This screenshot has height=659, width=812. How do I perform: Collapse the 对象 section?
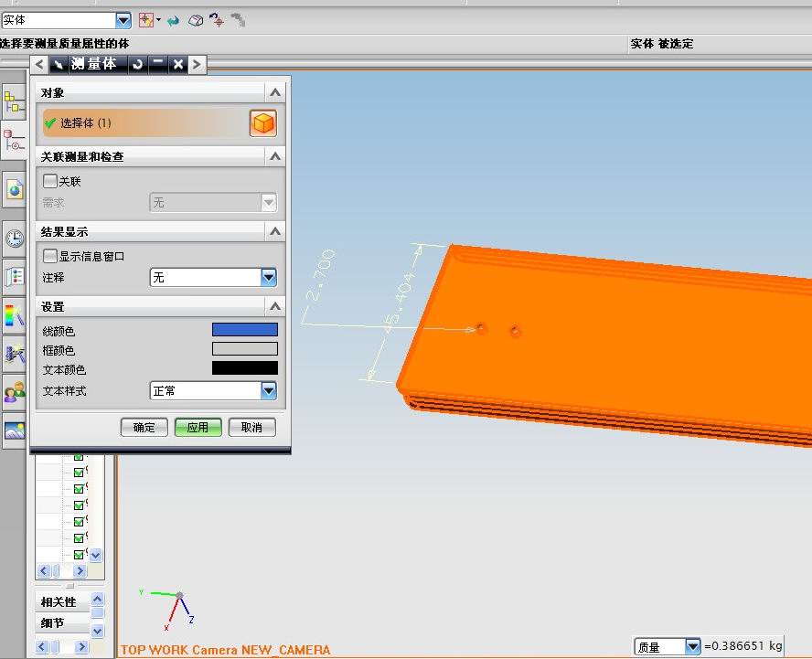(x=275, y=93)
